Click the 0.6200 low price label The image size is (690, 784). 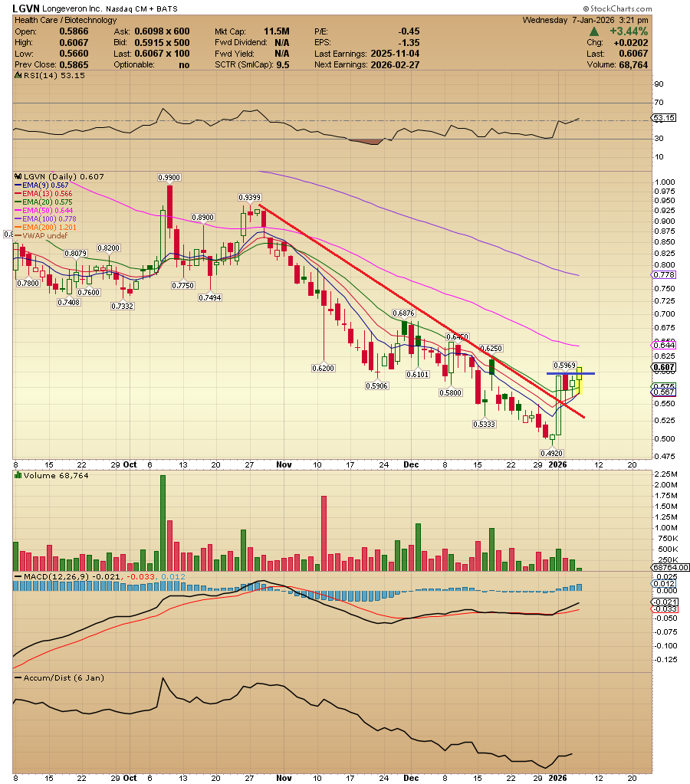324,368
